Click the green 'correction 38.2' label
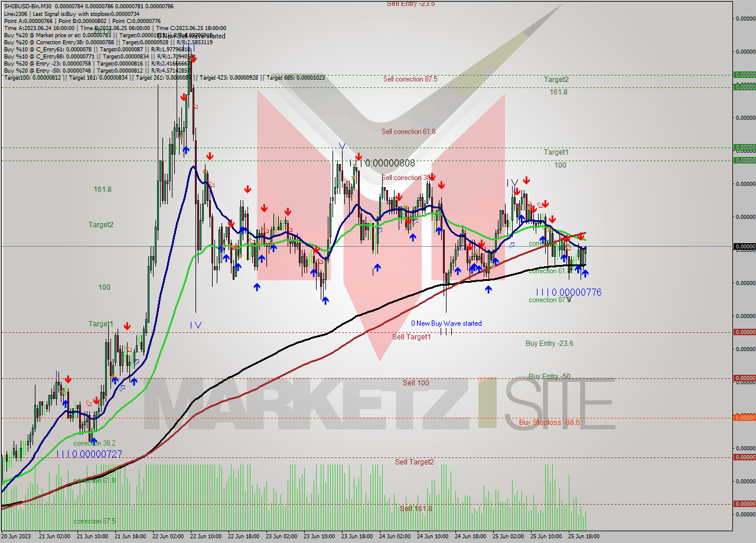 coord(94,443)
